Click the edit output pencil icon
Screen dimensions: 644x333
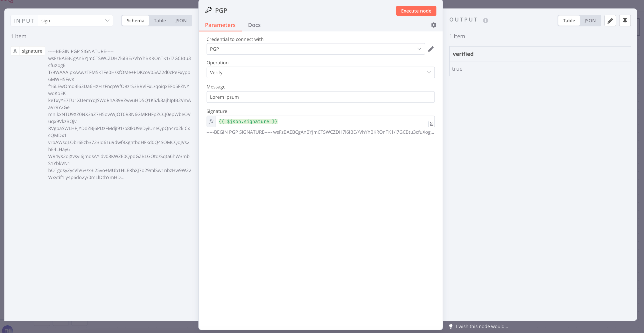click(x=610, y=21)
